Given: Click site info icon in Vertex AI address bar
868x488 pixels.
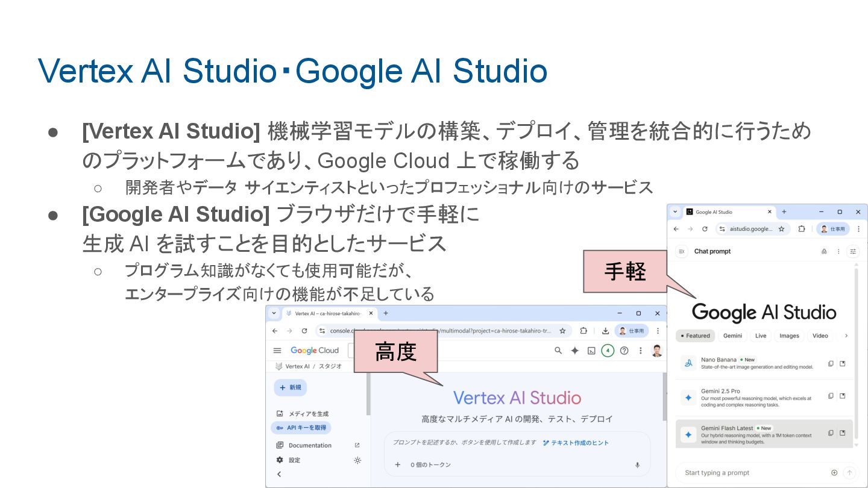Looking at the screenshot, I should pos(322,331).
